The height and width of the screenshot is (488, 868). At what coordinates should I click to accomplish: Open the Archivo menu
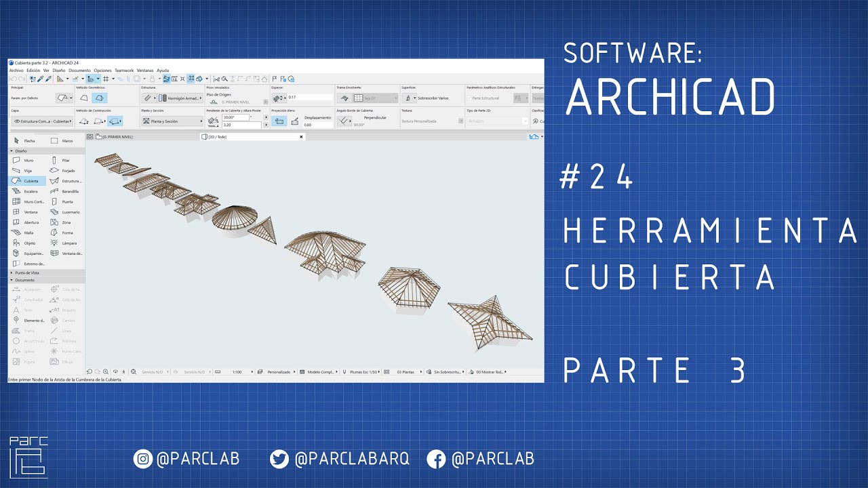(x=16, y=70)
